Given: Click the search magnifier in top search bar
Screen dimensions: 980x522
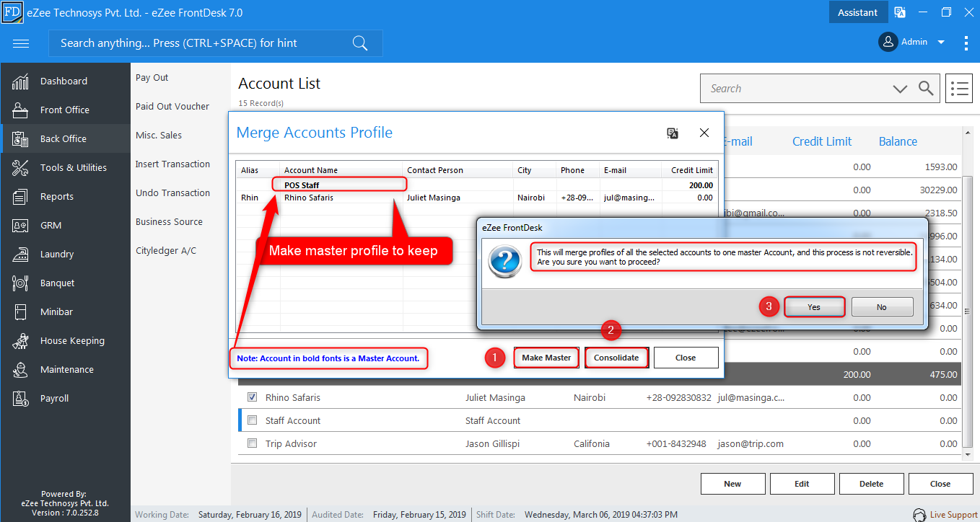Looking at the screenshot, I should tap(359, 43).
